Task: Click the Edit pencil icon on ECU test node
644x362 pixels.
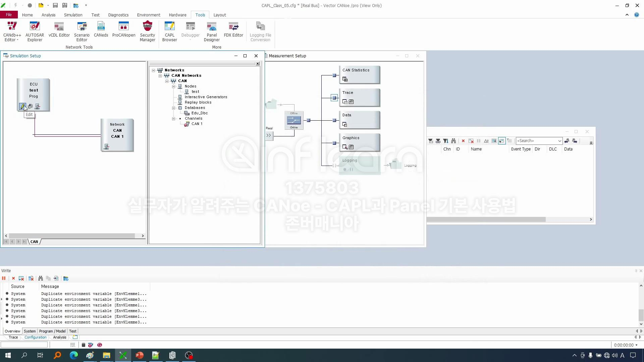Action: (x=22, y=106)
